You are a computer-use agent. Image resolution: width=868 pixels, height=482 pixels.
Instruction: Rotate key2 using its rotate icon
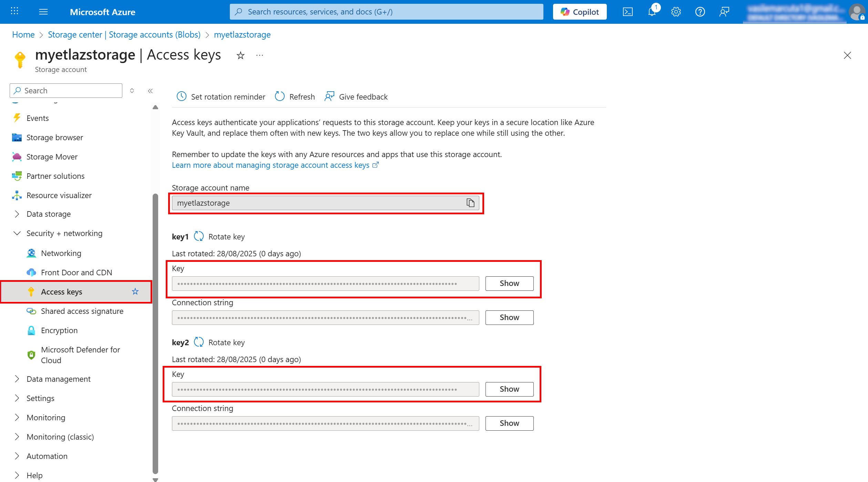199,342
